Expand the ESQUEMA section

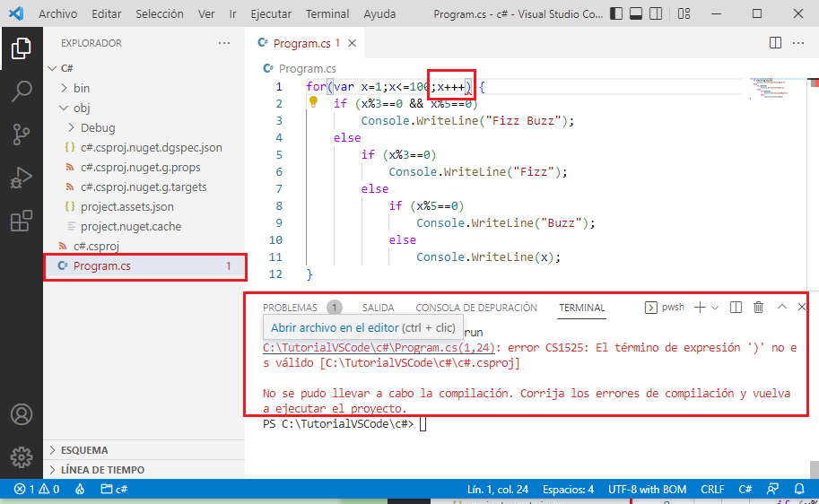click(x=144, y=449)
